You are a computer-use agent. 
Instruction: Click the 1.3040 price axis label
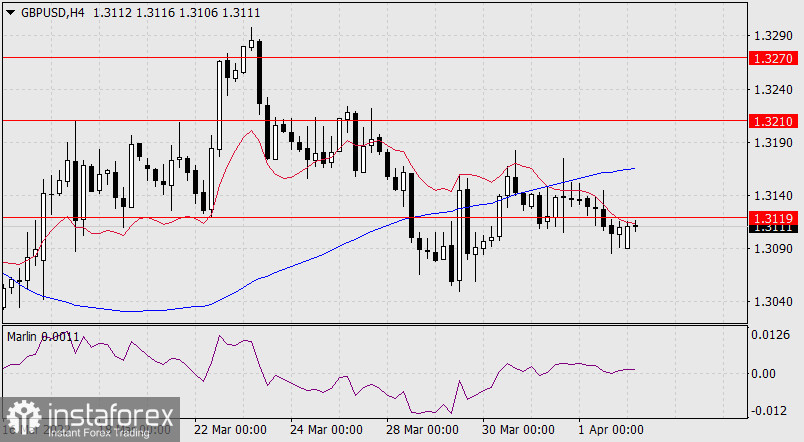pos(774,301)
